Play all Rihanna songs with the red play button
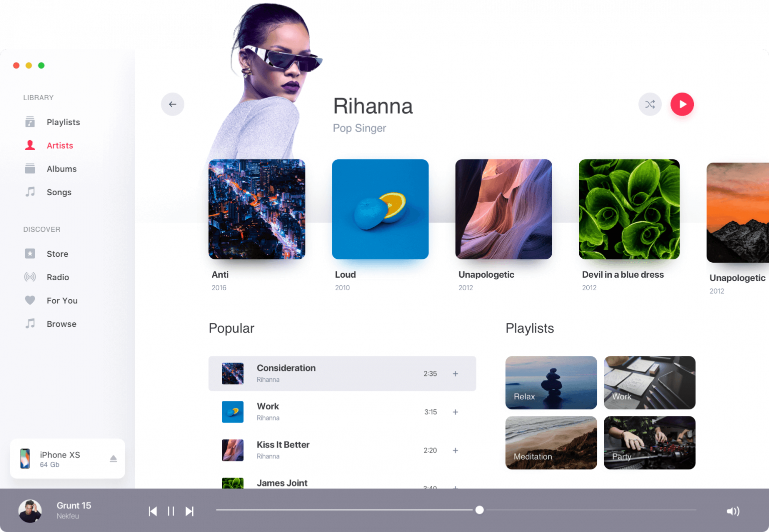Image resolution: width=769 pixels, height=532 pixels. tap(682, 104)
